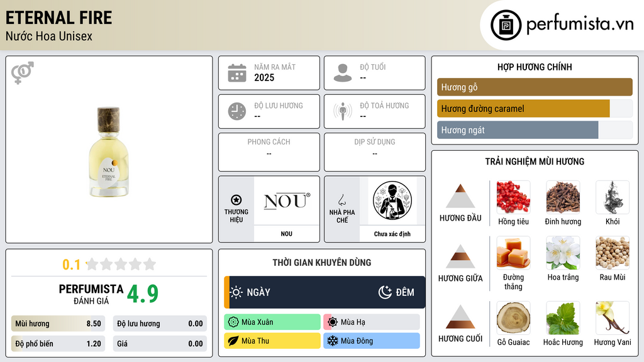The height and width of the screenshot is (362, 644).
Task: Click the moon icon next to Đêm
Action: coord(385,292)
